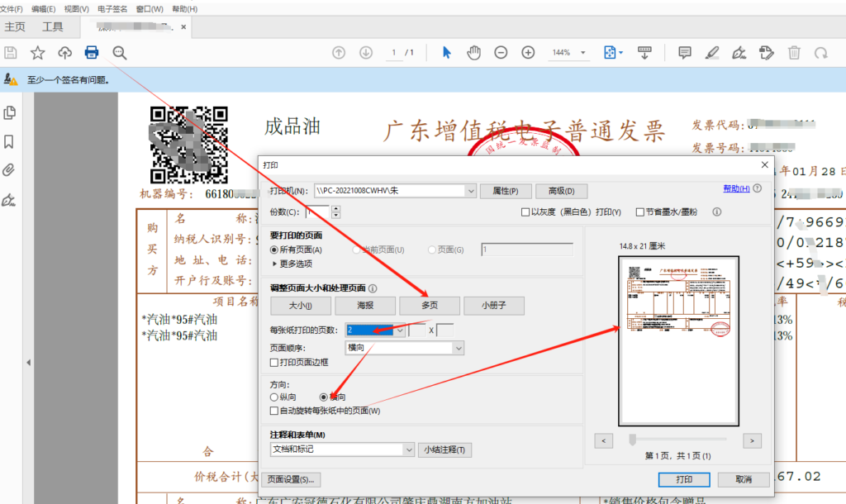Select the Highlighter annotation icon
846x504 pixels.
(714, 52)
